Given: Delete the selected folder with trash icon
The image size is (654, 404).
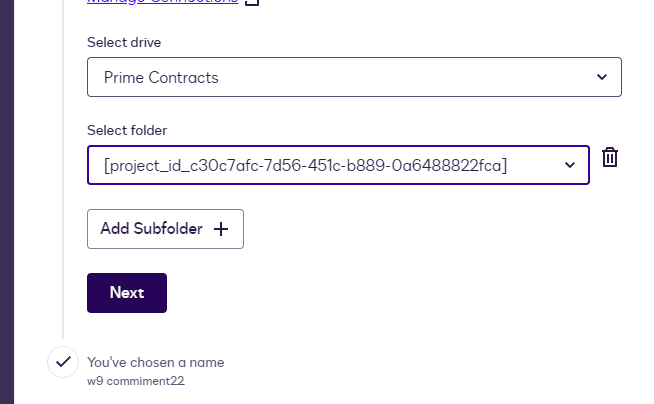Looking at the screenshot, I should 610,158.
